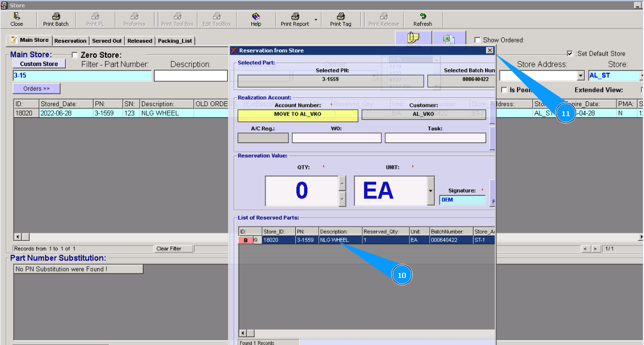The width and height of the screenshot is (644, 345).
Task: Refresh the store list
Action: (422, 17)
